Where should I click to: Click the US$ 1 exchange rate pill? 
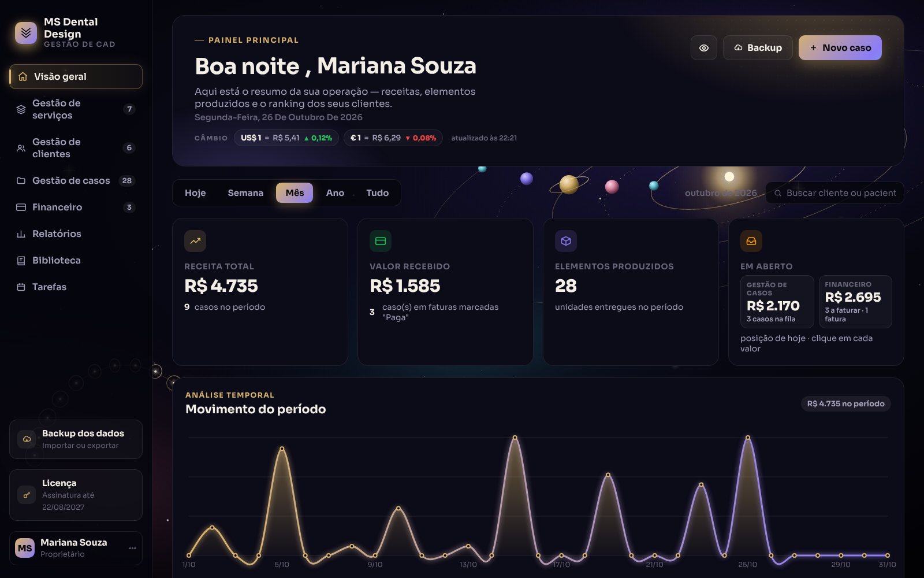(x=286, y=138)
